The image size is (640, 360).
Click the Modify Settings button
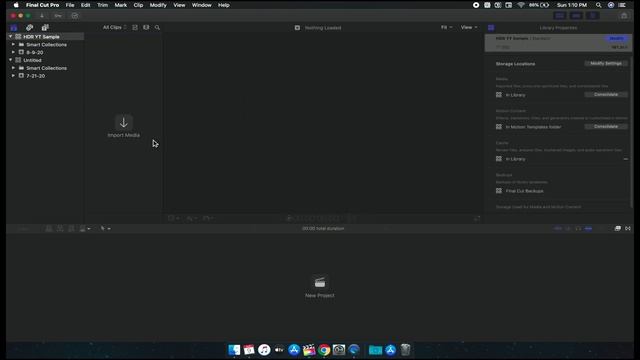(606, 63)
